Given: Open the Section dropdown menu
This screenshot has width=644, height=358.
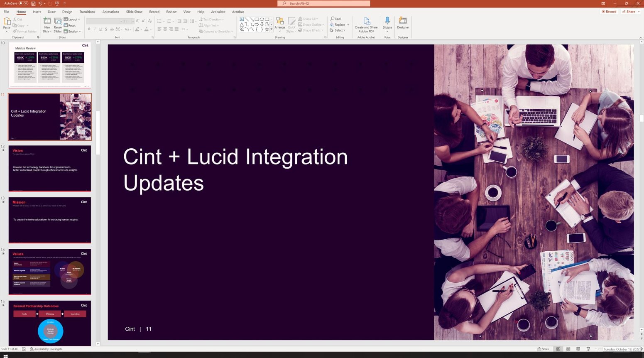Looking at the screenshot, I should click(72, 32).
